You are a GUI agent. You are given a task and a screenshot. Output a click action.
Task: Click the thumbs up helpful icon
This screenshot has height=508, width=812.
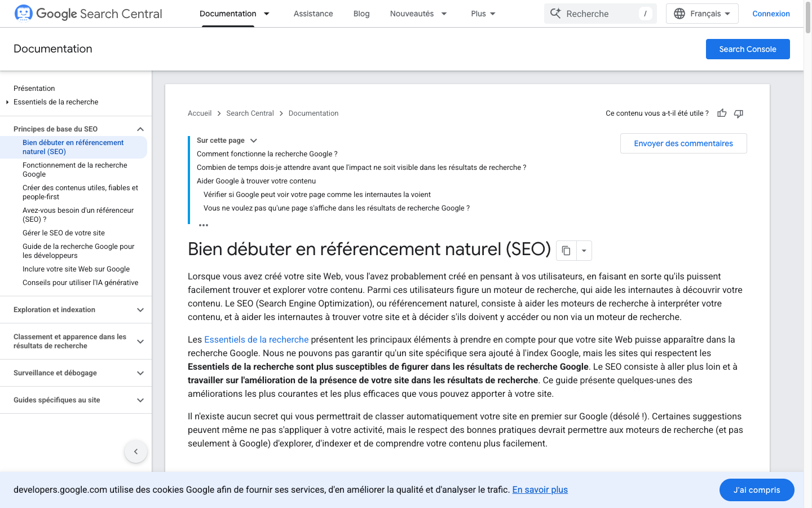722,113
